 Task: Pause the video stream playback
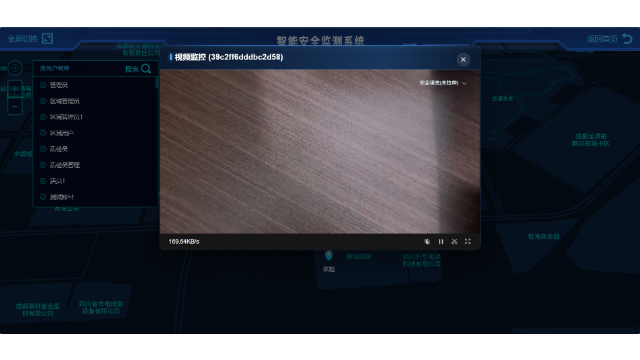coord(441,242)
